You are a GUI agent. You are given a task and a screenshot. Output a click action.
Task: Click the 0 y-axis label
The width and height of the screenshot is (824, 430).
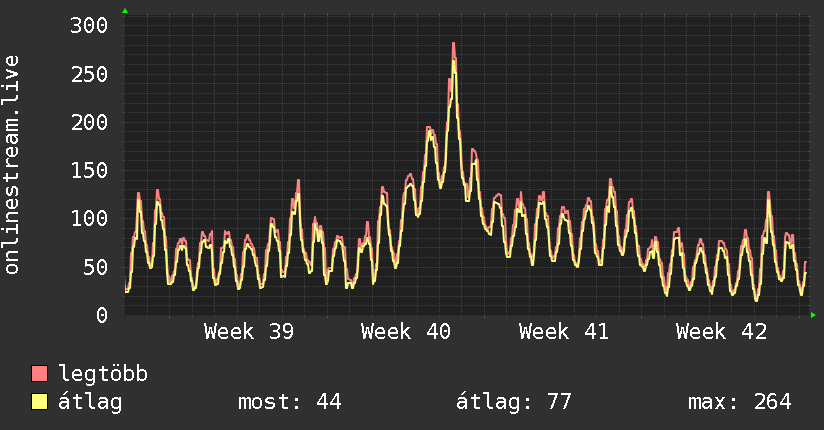102,315
